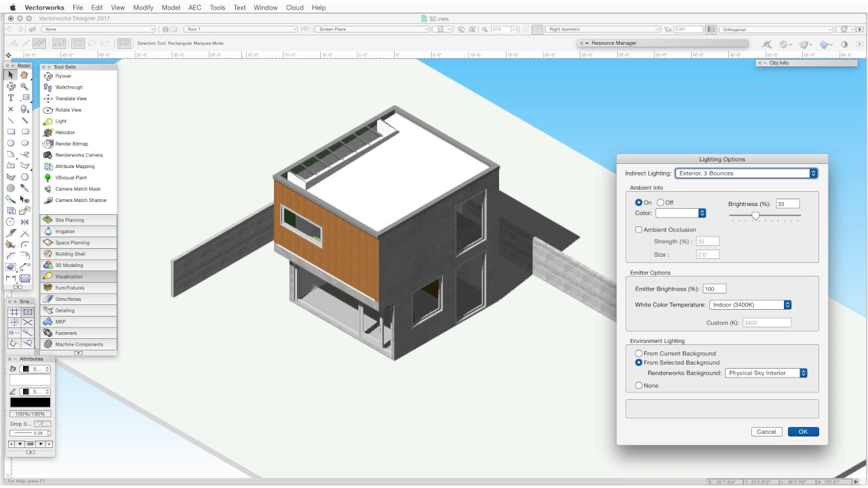Click the 100%/100% opacity button
Viewport: 868px width, 488px height.
(x=30, y=414)
